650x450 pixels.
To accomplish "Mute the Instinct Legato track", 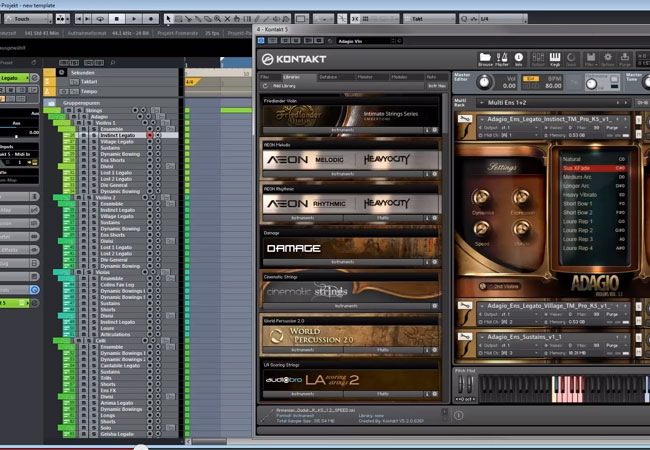I will coord(86,135).
